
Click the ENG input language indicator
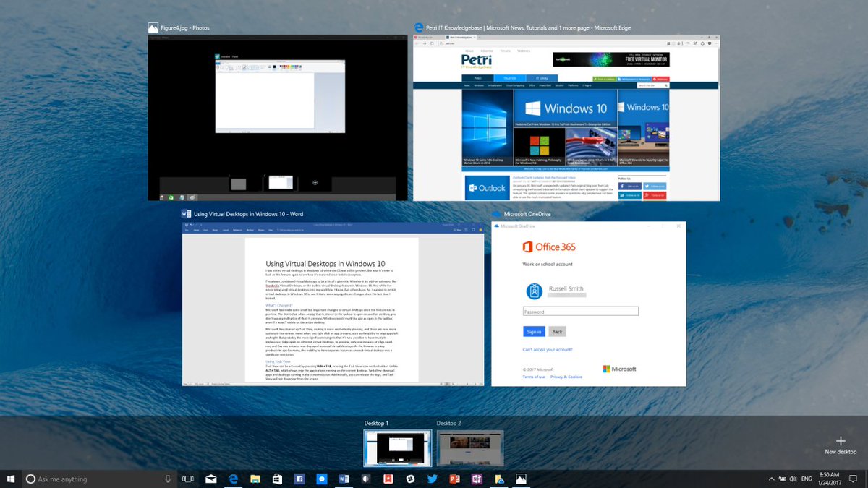coord(807,479)
